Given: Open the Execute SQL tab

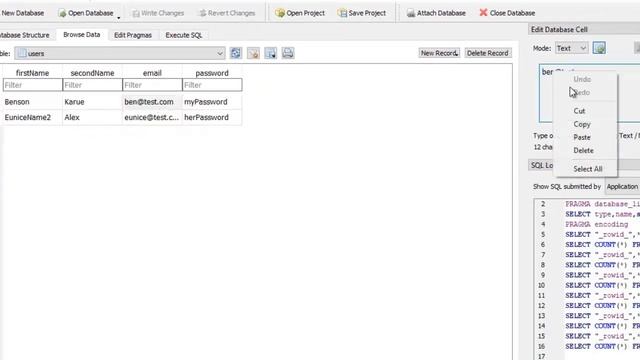Looking at the screenshot, I should pyautogui.click(x=184, y=35).
